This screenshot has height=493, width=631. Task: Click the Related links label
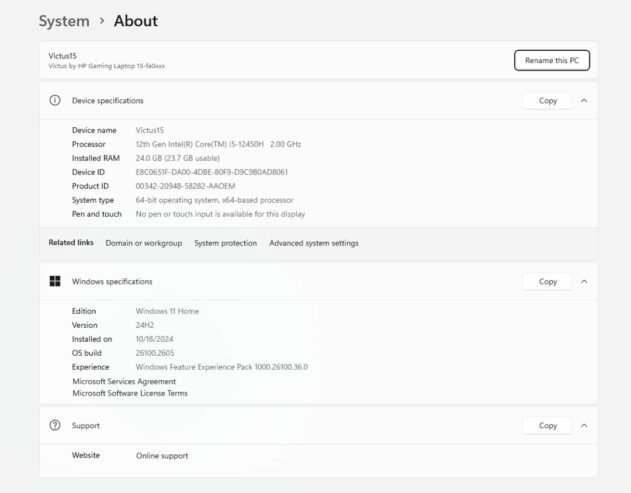(71, 242)
